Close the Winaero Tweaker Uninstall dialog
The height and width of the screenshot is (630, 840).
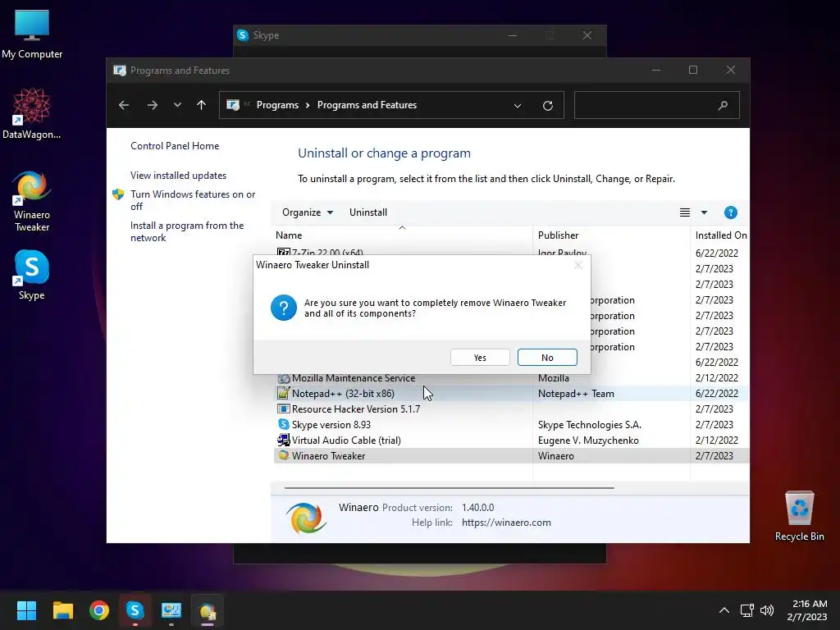pyautogui.click(x=578, y=265)
